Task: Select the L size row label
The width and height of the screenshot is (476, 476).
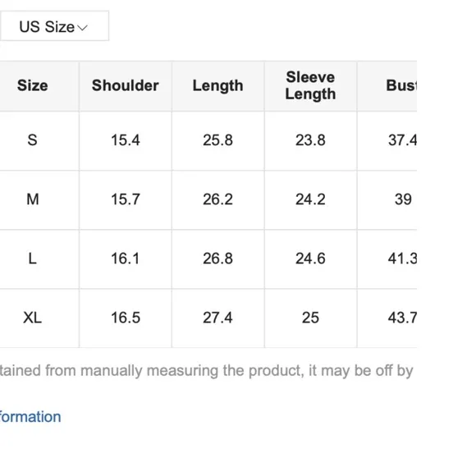Action: [33, 259]
